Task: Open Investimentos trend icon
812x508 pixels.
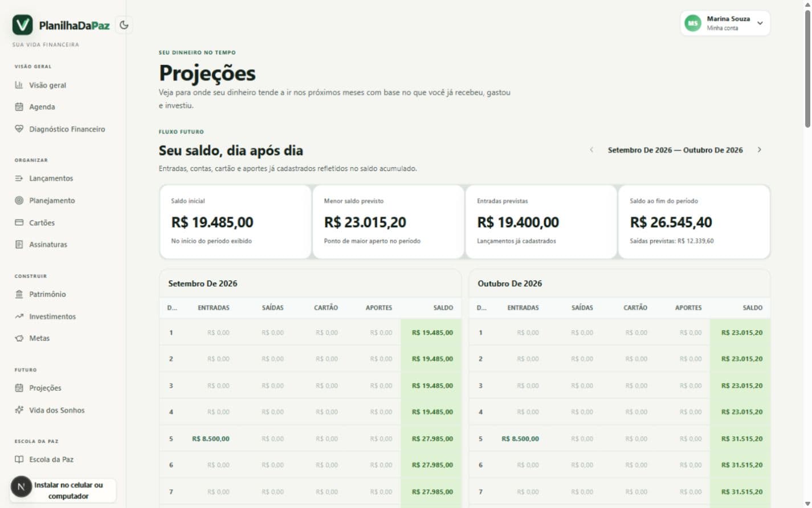Action: (19, 316)
